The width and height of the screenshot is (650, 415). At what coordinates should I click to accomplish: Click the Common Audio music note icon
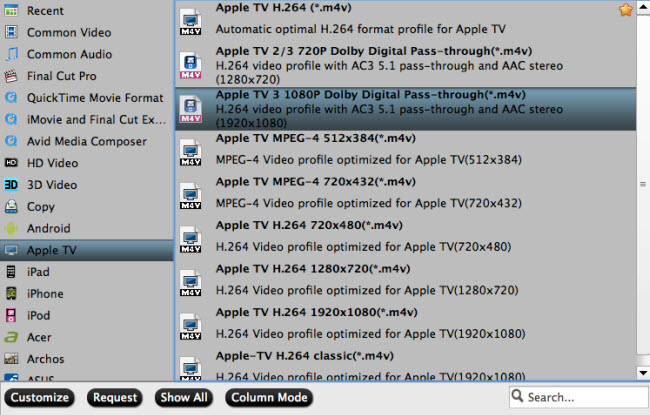[x=11, y=54]
